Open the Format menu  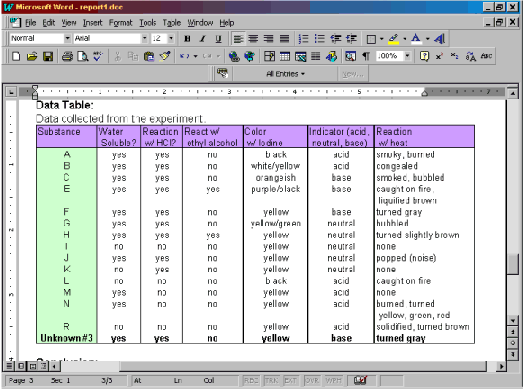pos(120,23)
